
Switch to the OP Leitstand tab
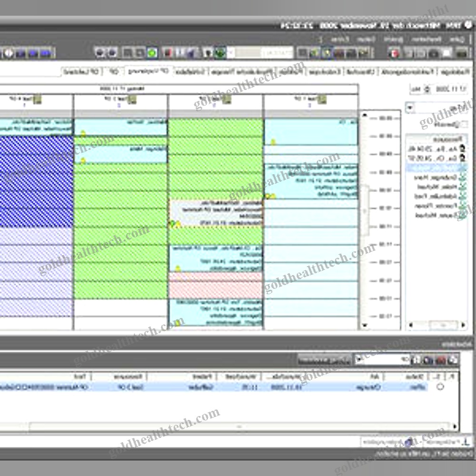81,72
